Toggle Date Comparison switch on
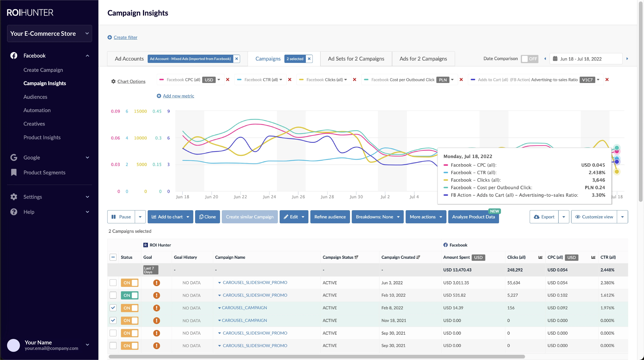This screenshot has width=644, height=360. click(529, 59)
